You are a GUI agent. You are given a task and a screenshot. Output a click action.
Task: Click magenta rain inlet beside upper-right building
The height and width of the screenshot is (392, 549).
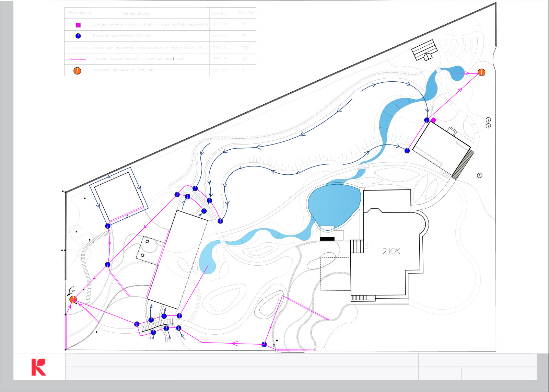click(433, 120)
